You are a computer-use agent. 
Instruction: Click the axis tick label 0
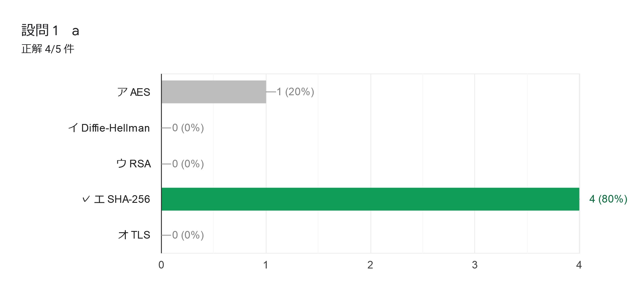click(x=161, y=265)
